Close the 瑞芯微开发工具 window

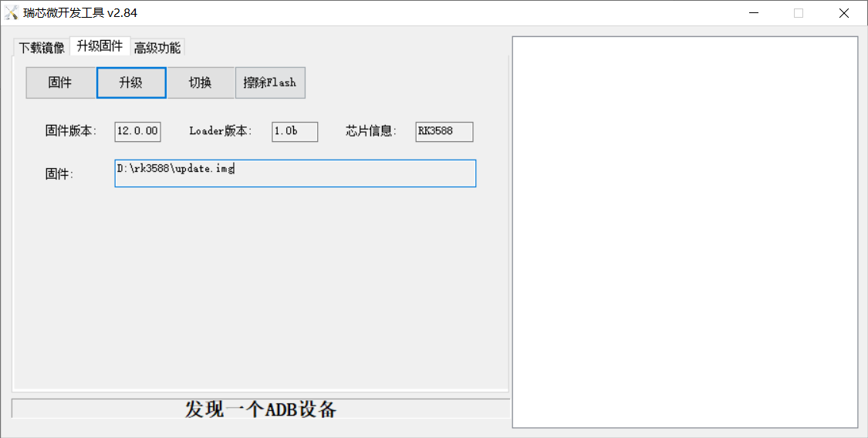pyautogui.click(x=843, y=13)
